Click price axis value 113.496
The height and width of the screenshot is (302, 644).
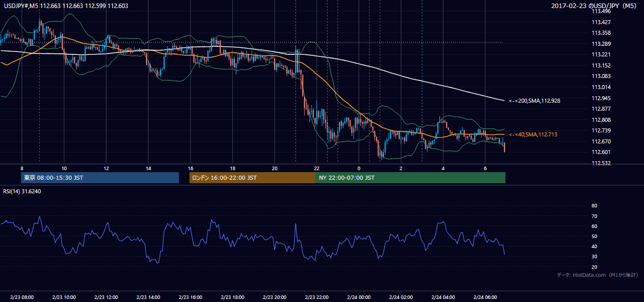click(x=601, y=11)
